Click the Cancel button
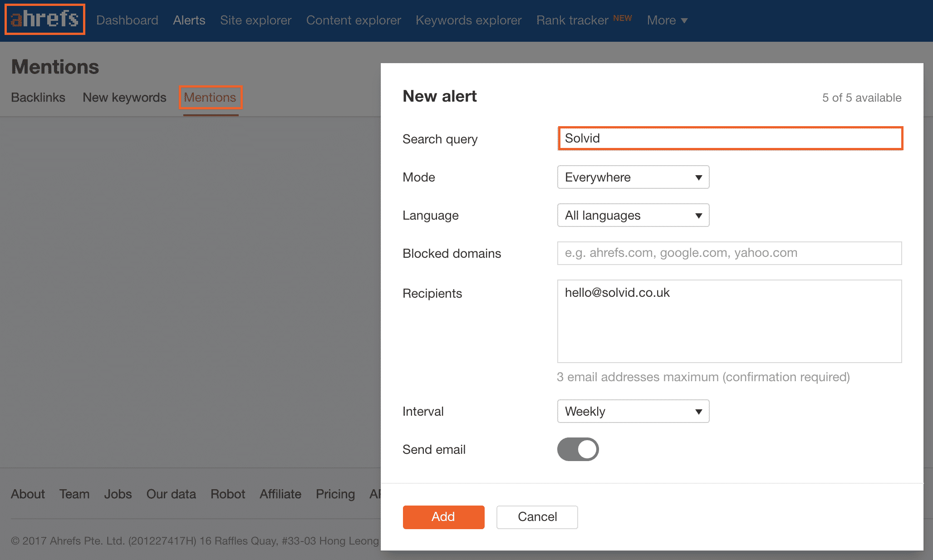Viewport: 933px width, 560px height. pos(537,517)
